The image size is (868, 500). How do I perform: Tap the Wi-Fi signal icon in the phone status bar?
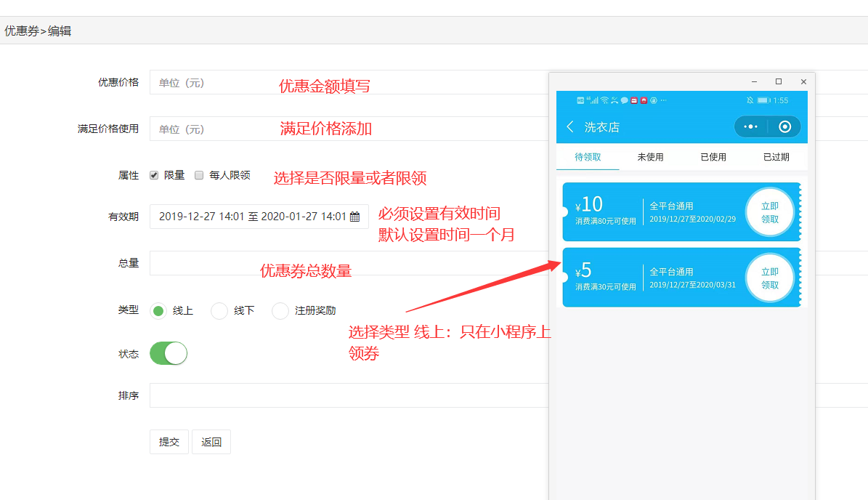point(604,100)
